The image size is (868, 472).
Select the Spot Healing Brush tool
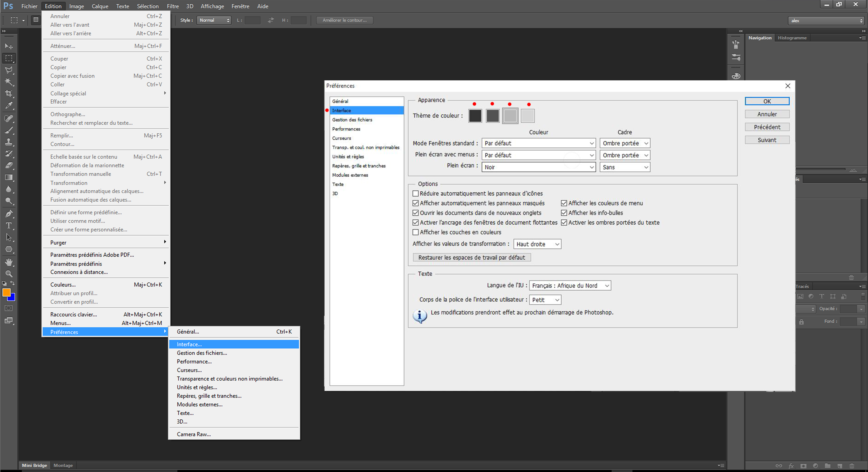[x=9, y=118]
